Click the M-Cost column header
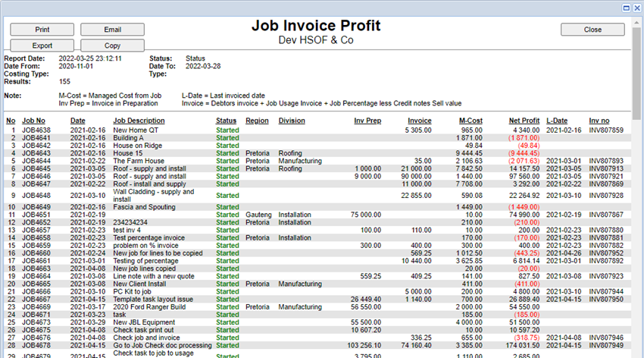 470,121
